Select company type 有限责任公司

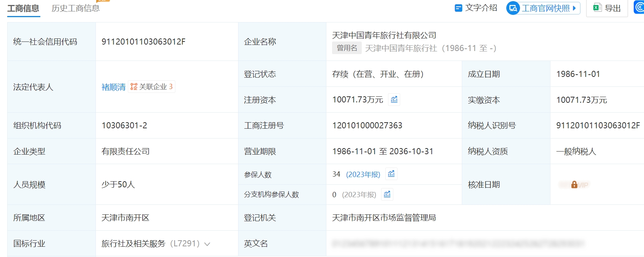[126, 152]
